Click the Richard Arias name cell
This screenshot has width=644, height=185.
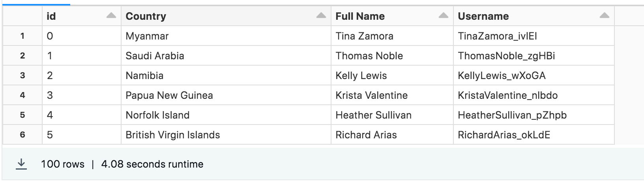click(392, 135)
